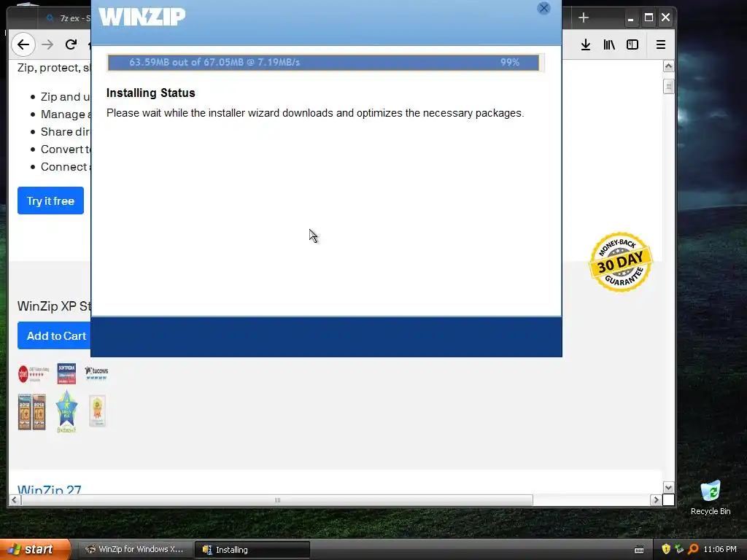Switch to Installing taskbar item
This screenshot has height=560, width=747.
point(252,550)
